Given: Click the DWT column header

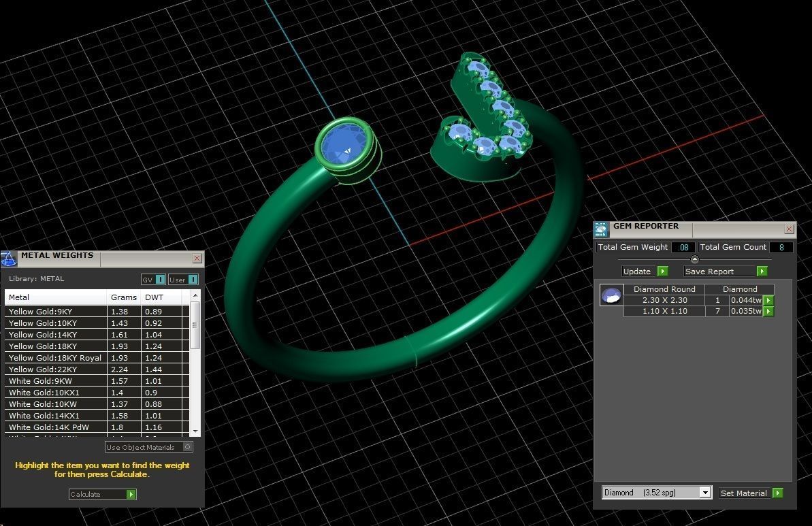Looking at the screenshot, I should [x=161, y=297].
